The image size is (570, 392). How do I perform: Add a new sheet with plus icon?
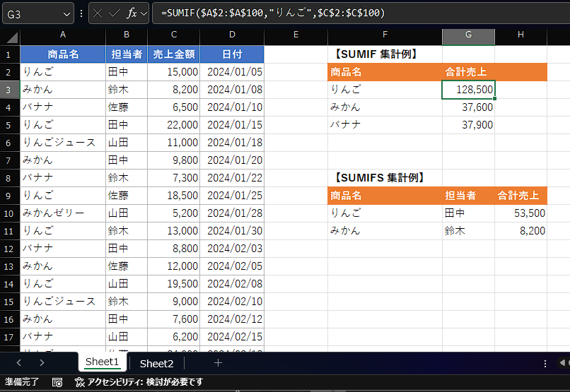coord(218,363)
